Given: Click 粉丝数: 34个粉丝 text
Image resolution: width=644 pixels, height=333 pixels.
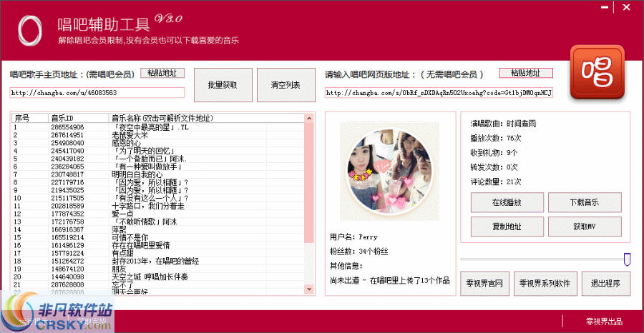Looking at the screenshot, I should click(359, 252).
